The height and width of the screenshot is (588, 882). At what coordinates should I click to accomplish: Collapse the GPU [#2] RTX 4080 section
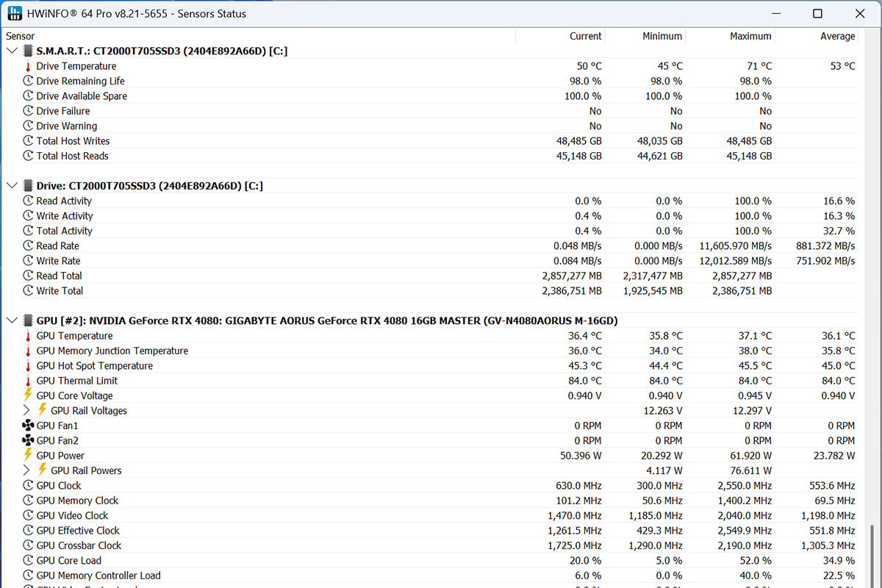11,321
